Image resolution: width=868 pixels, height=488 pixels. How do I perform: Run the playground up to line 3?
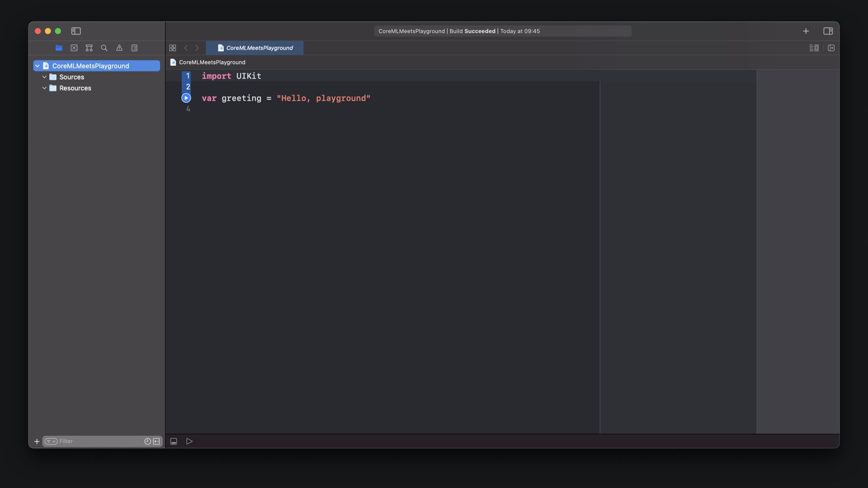tap(186, 98)
